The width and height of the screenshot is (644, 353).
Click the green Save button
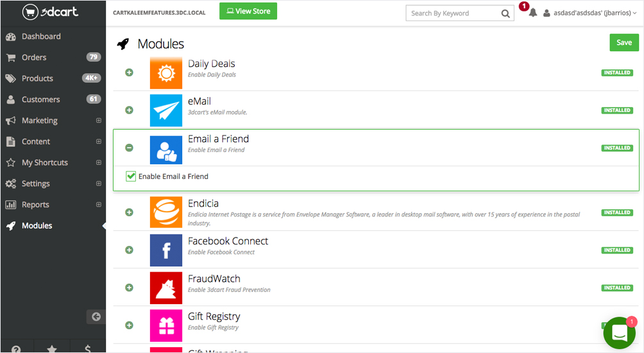pos(623,42)
